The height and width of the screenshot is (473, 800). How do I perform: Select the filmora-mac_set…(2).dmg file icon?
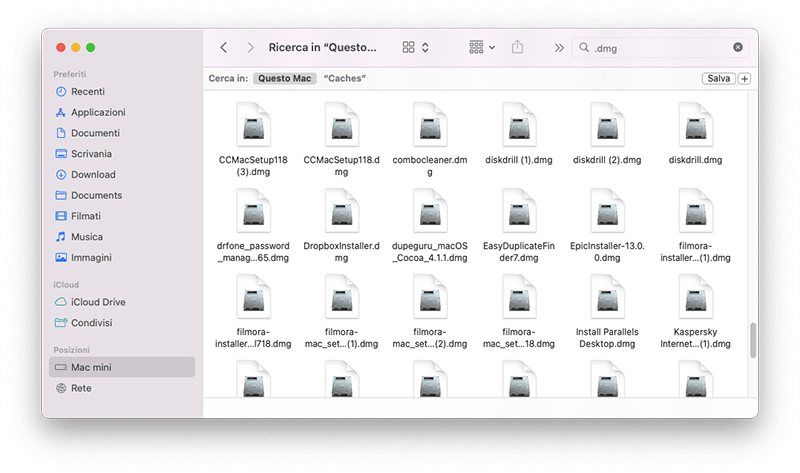(x=430, y=297)
